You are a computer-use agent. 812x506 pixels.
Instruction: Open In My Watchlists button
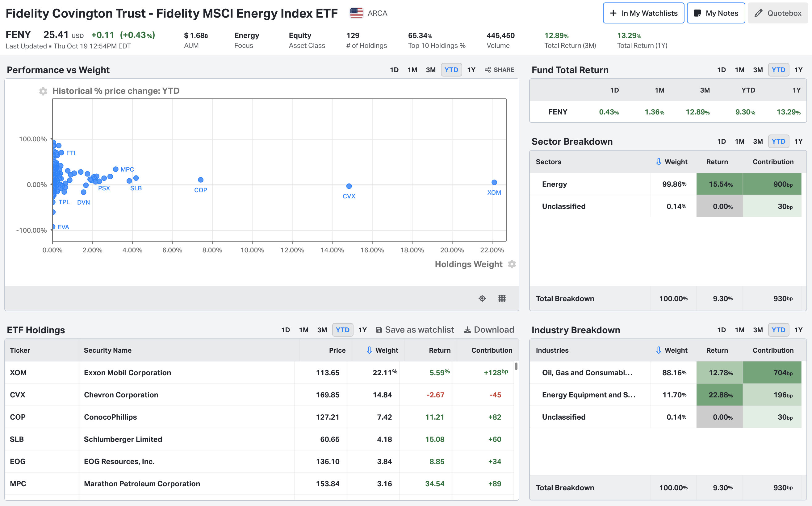(x=643, y=13)
